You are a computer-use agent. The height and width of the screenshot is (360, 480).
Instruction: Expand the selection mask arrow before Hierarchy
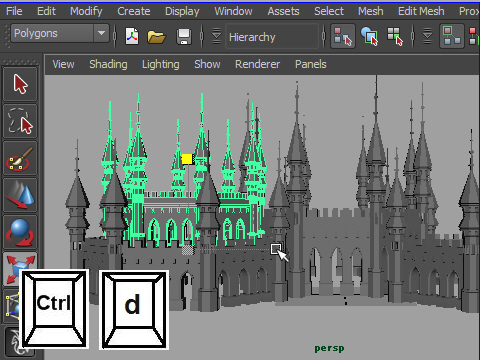pos(216,36)
